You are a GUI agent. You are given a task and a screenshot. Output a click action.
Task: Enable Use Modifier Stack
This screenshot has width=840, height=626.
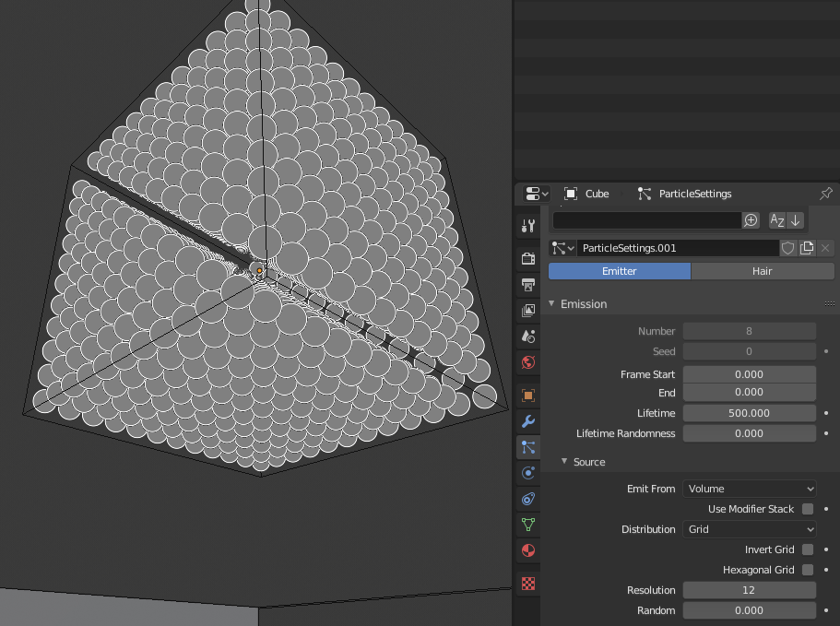[807, 509]
